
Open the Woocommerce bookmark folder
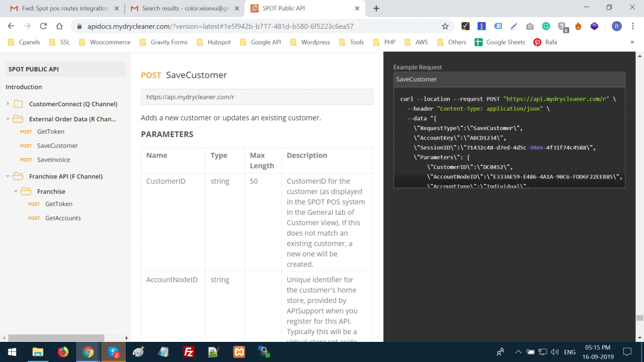coord(105,42)
